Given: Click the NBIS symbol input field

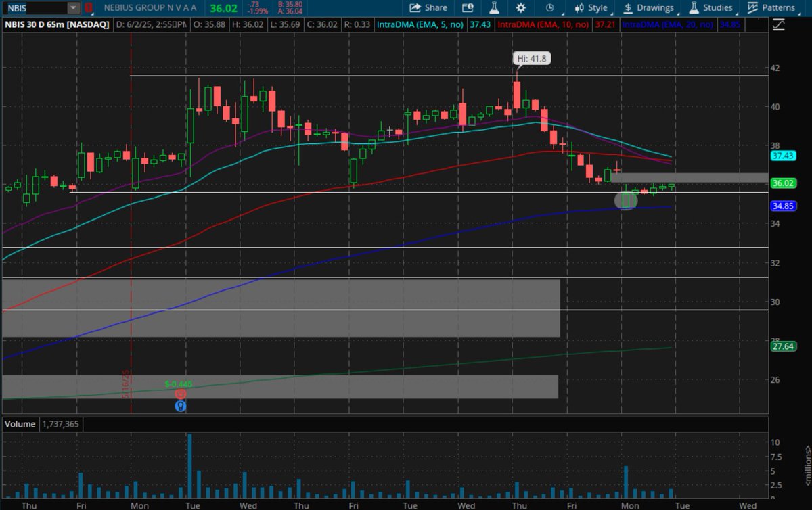Looking at the screenshot, I should 34,7.
